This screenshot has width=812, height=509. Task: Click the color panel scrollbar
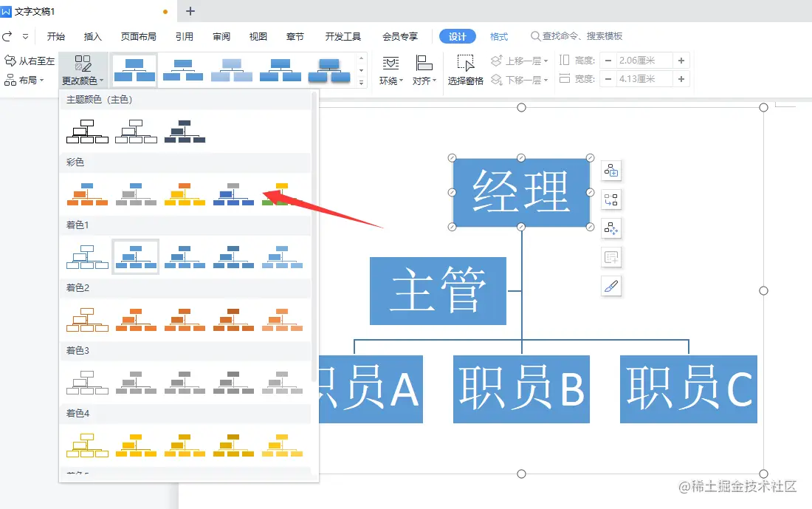click(x=314, y=236)
